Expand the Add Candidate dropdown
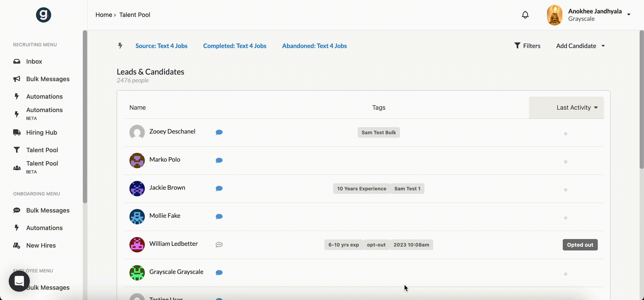This screenshot has height=300, width=644. click(x=580, y=46)
